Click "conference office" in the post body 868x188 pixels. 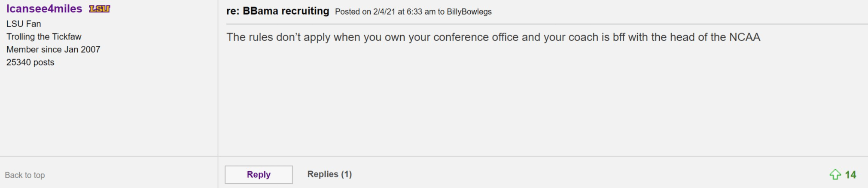tap(476, 37)
